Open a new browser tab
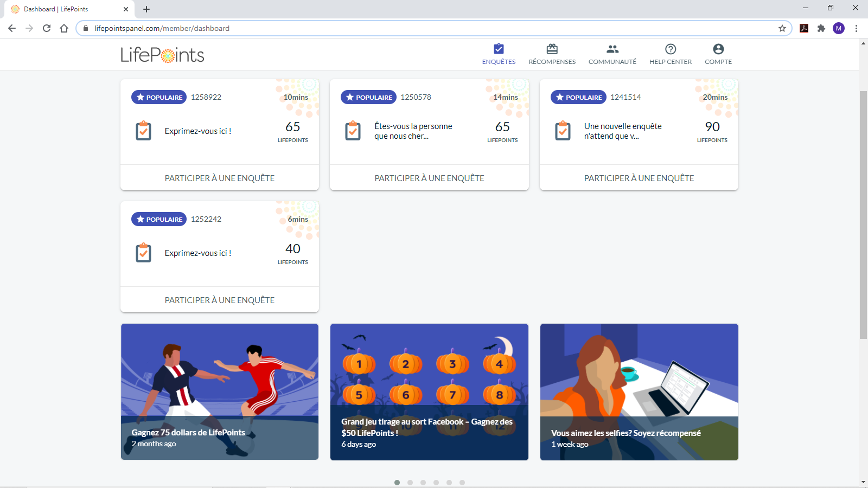The width and height of the screenshot is (868, 488). 146,9
